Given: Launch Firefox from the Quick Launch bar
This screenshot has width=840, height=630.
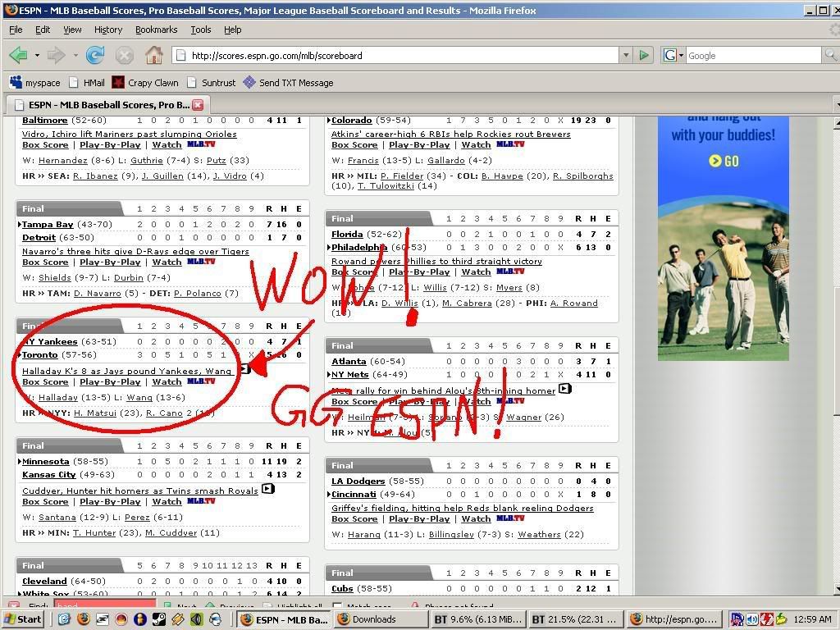Looking at the screenshot, I should (83, 619).
